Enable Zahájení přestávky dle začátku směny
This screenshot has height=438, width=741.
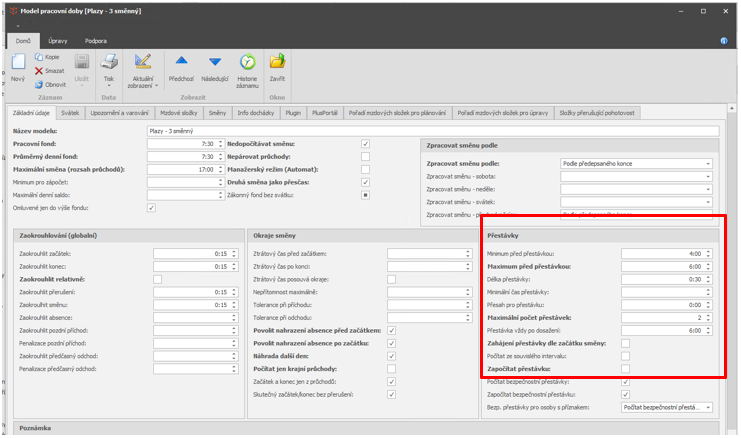(625, 343)
